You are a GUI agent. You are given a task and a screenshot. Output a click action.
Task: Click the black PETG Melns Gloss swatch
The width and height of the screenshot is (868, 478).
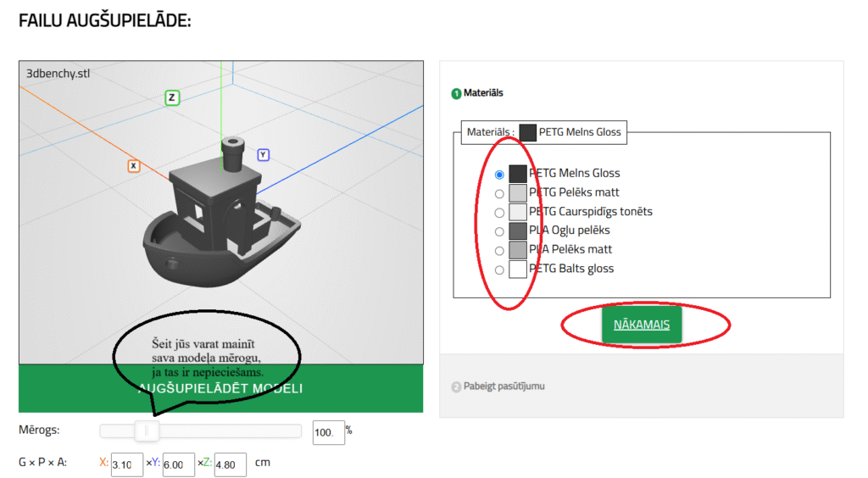tap(518, 174)
